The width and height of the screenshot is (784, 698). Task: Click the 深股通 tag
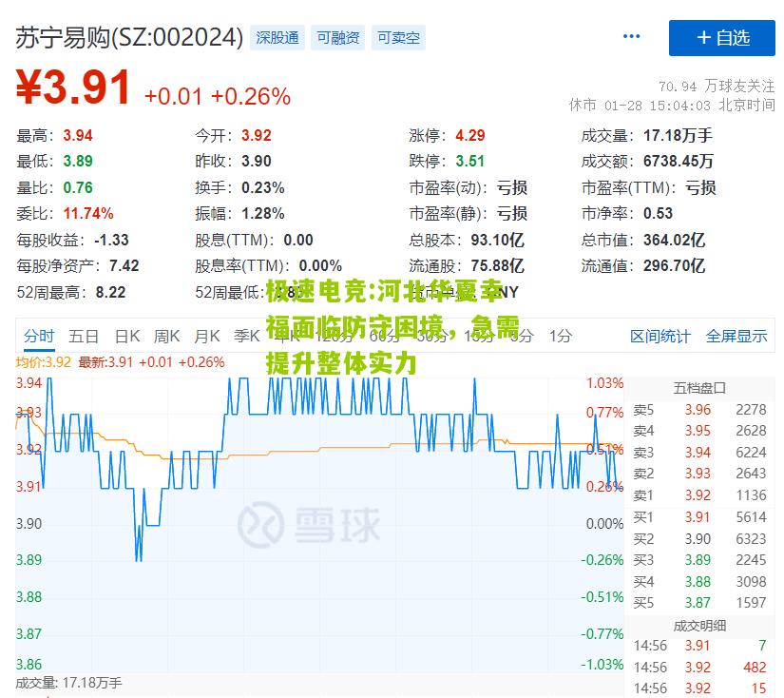[x=277, y=37]
